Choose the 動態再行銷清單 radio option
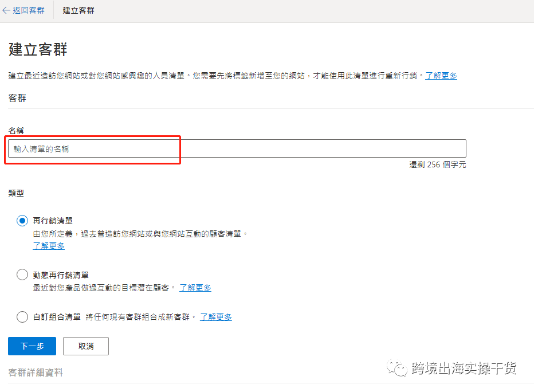Image resolution: width=534 pixels, height=392 pixels. tap(22, 275)
